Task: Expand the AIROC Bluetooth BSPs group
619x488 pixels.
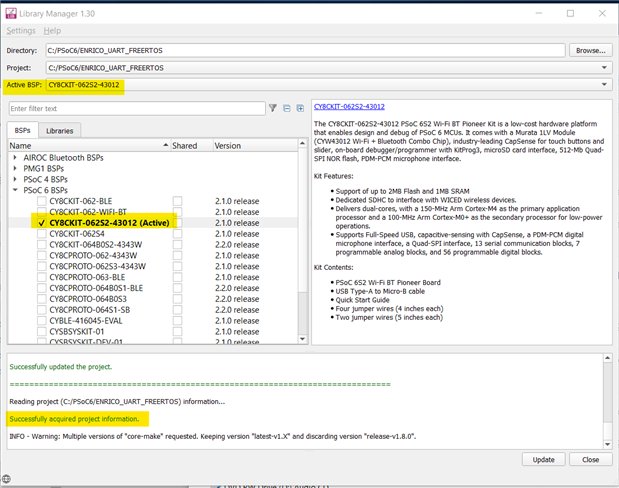Action: 15,157
